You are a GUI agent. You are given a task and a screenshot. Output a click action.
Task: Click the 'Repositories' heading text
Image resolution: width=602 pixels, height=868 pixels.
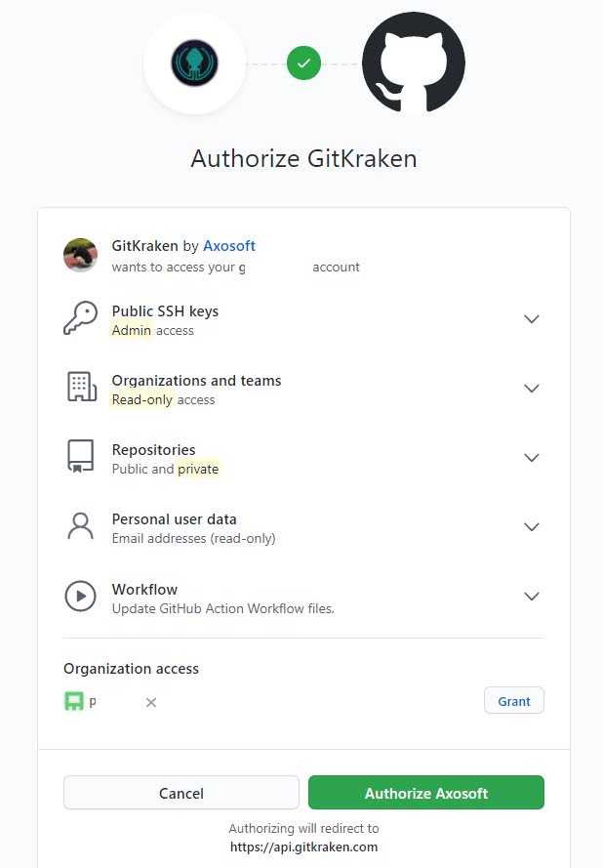tap(154, 449)
